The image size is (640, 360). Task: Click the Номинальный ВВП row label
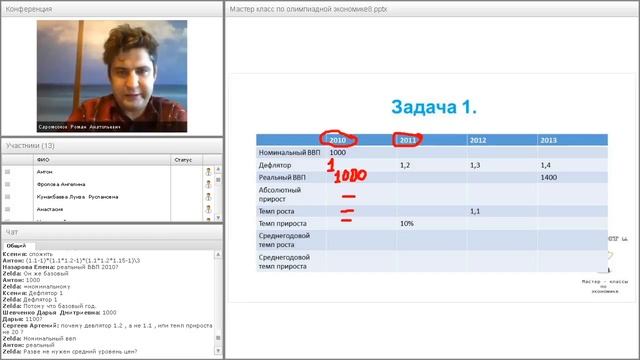(x=289, y=153)
